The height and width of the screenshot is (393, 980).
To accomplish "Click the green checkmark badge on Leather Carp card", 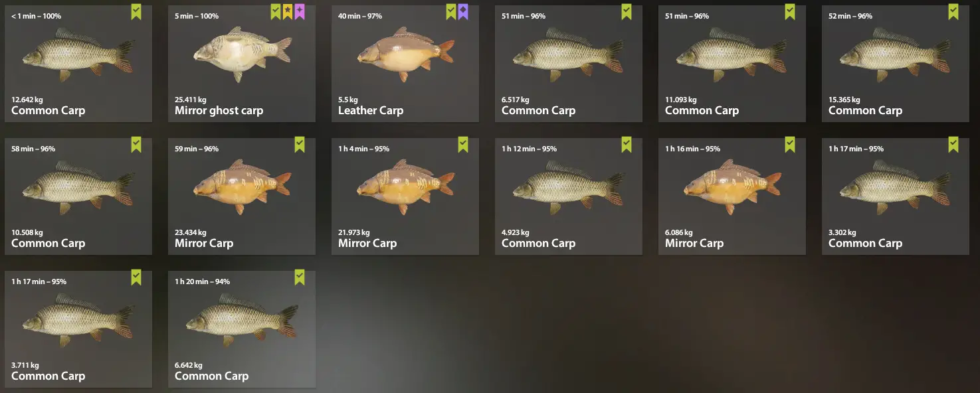I will point(451,12).
